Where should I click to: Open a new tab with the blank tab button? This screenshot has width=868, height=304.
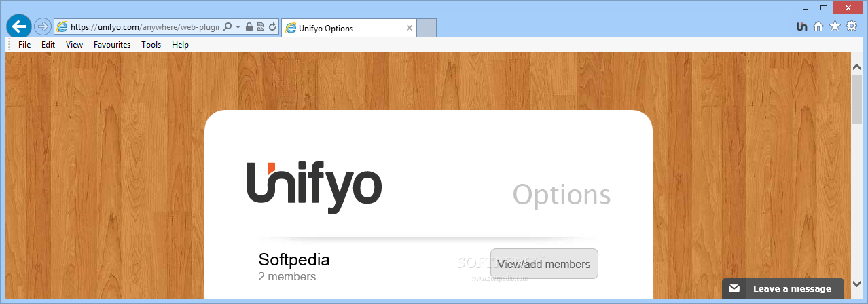coord(427,28)
